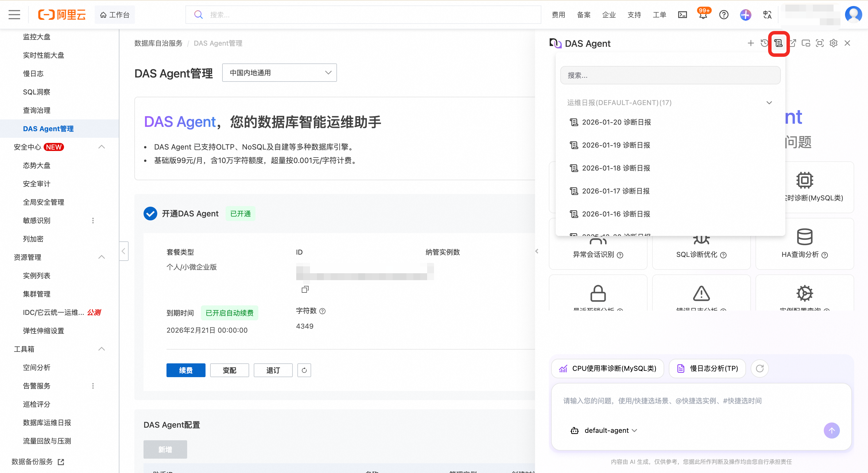Refresh the suggested prompts in chat panel
The width and height of the screenshot is (868, 473).
coord(759,368)
